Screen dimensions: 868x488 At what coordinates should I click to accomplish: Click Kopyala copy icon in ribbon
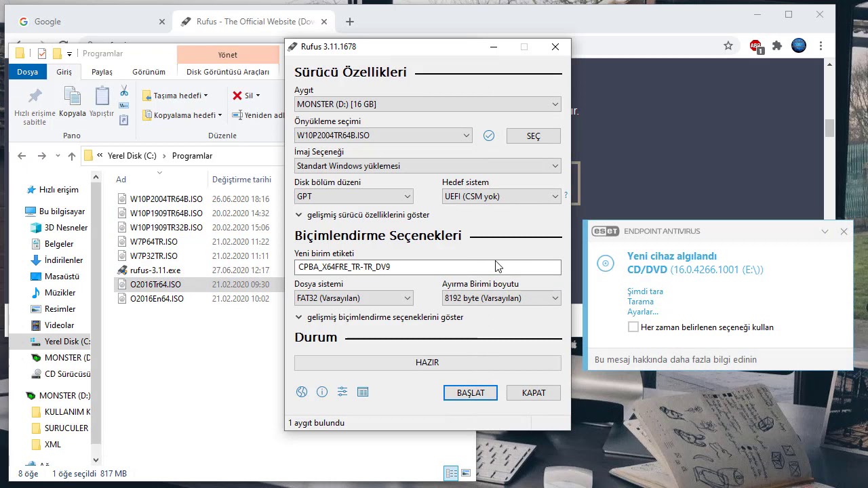coord(72,96)
